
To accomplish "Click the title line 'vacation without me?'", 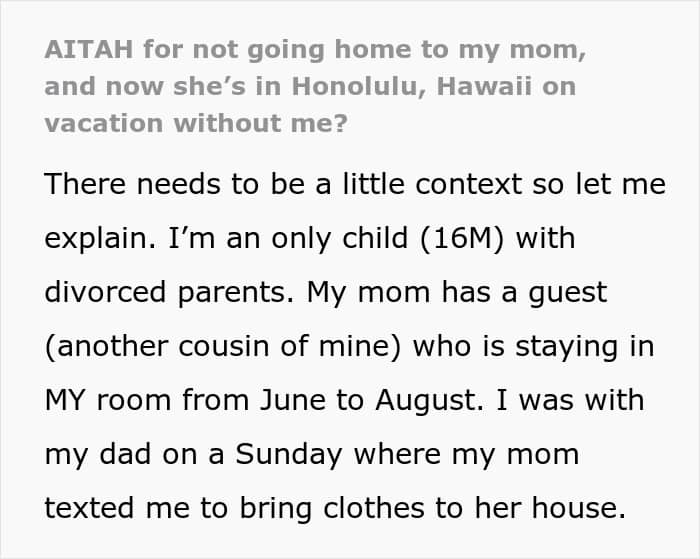I will (196, 123).
